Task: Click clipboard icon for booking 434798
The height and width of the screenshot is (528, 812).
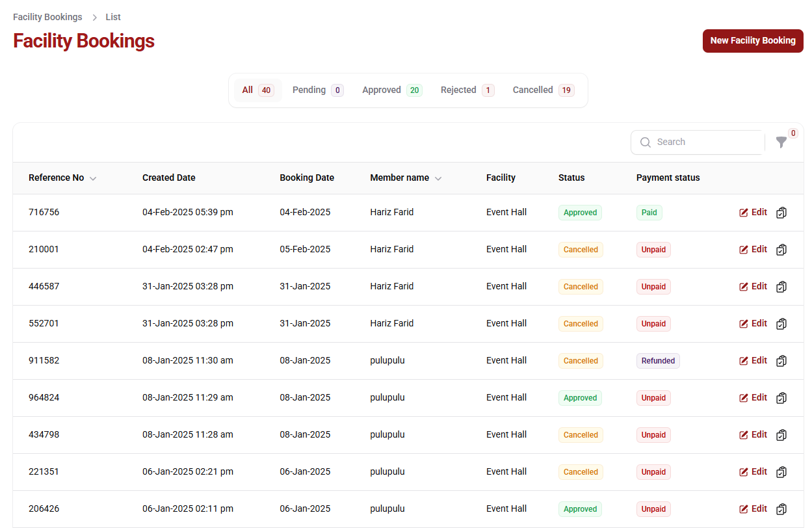Action: coord(781,435)
